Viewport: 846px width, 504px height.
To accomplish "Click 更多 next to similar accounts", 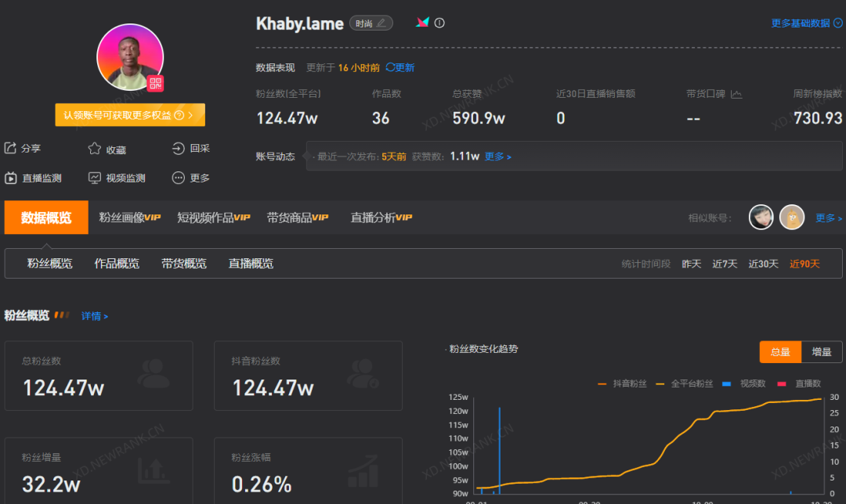I will coord(829,218).
